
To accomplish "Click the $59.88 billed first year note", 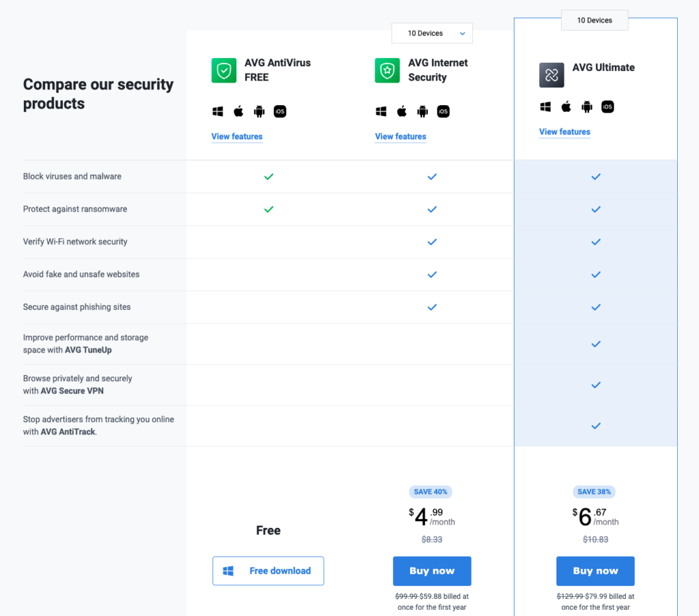I will pos(432,602).
